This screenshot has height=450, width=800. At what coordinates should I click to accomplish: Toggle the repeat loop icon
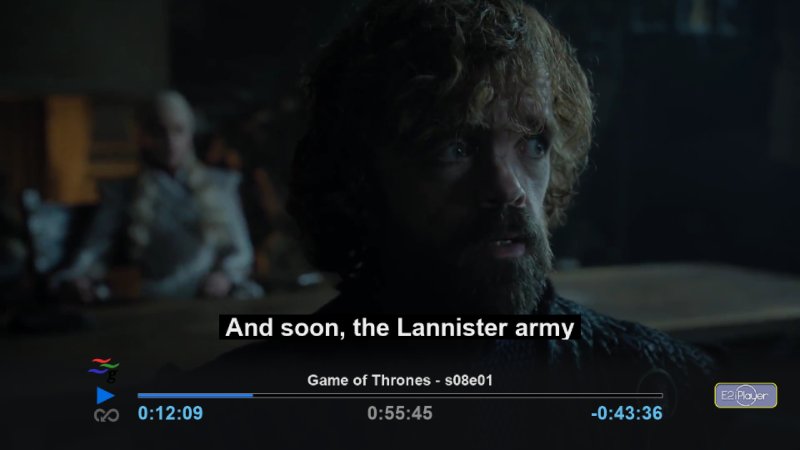coord(107,416)
